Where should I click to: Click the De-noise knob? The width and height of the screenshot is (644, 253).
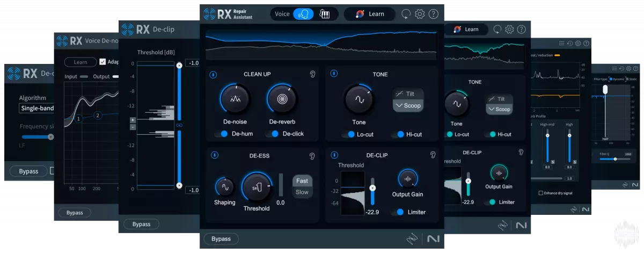tap(235, 99)
